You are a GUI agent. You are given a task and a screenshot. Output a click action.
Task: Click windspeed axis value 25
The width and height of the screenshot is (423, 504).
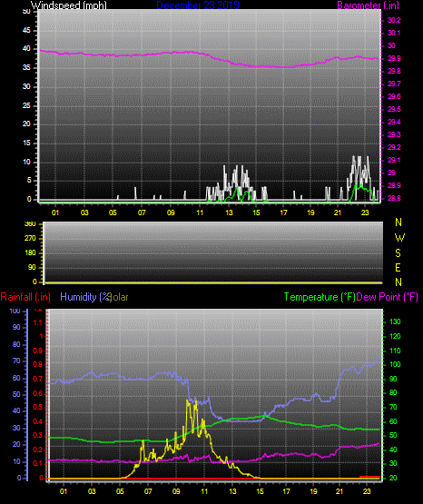26,105
